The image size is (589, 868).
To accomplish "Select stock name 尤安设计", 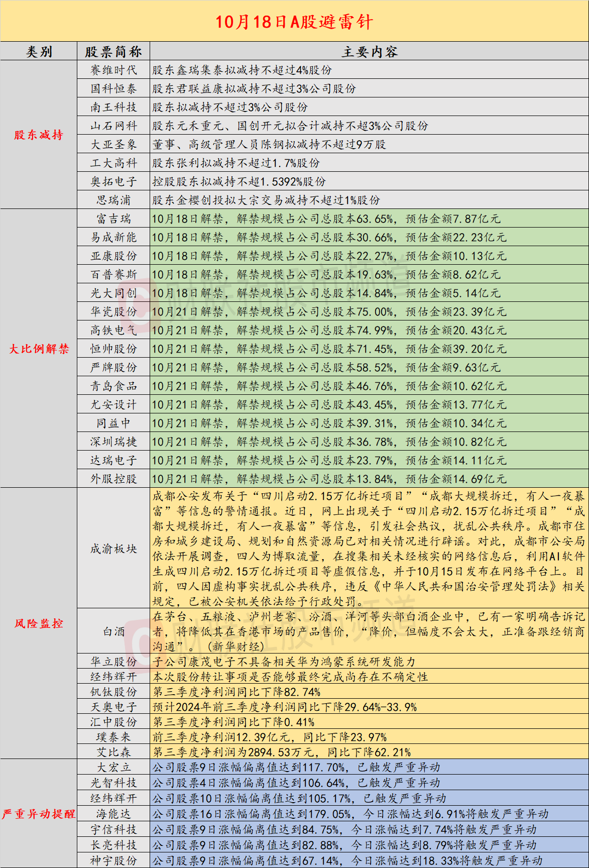I will pyautogui.click(x=113, y=405).
